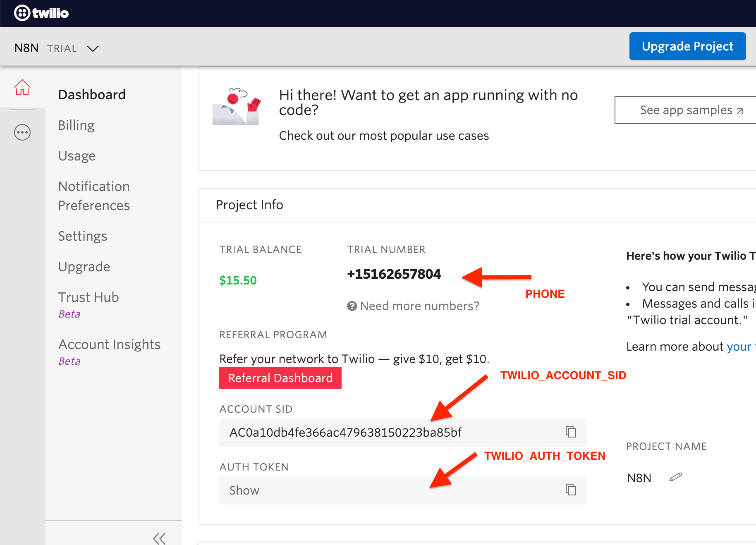The image size is (756, 545).
Task: Open Billing in the sidebar menu
Action: [77, 125]
